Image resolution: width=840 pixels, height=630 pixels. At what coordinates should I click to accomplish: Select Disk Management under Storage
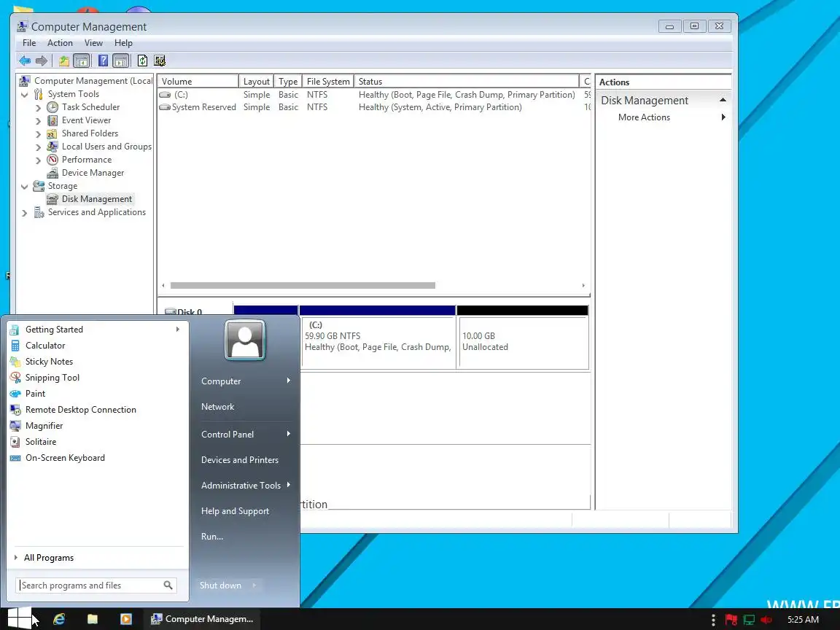[96, 199]
